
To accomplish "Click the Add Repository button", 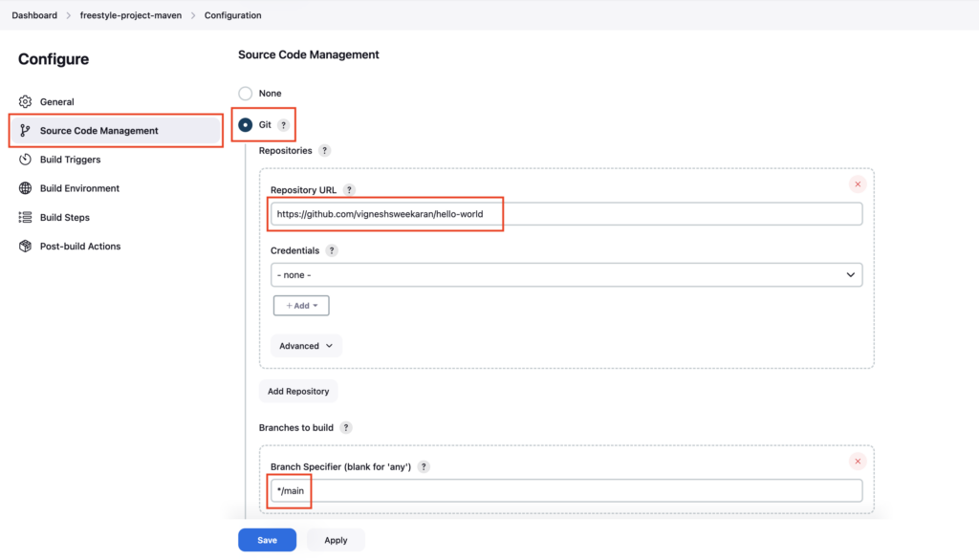I will [298, 392].
